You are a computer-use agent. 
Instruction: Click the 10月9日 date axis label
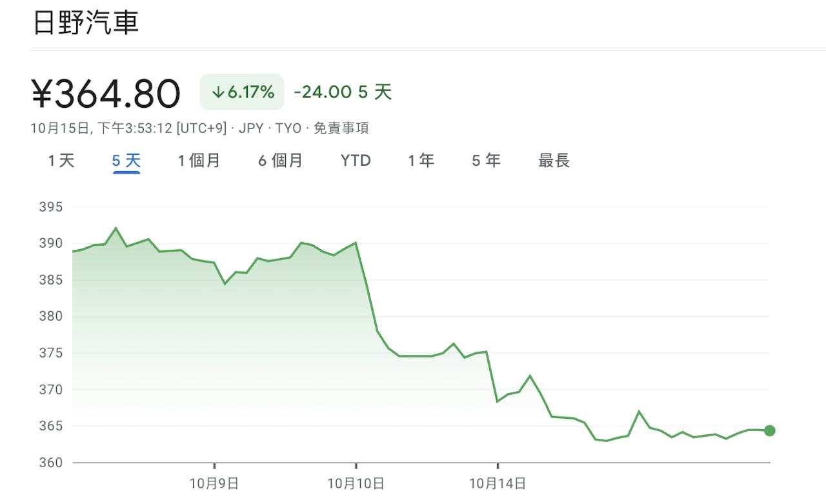click(214, 483)
